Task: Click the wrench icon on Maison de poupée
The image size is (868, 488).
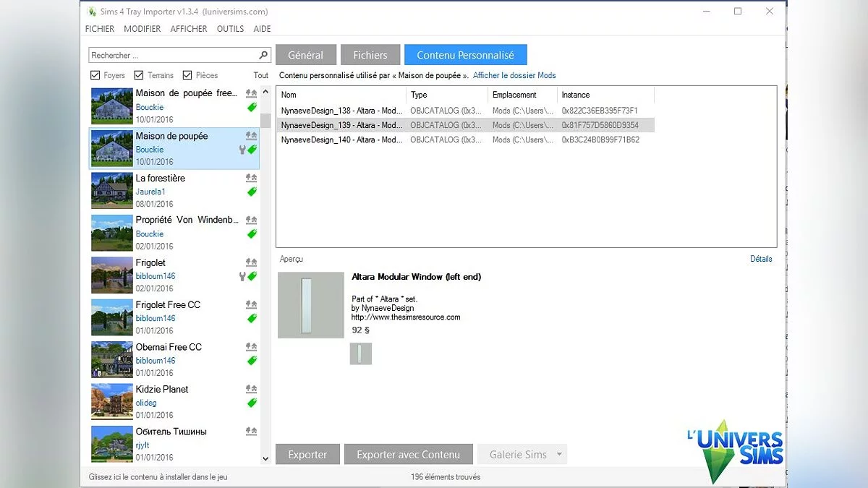Action: [242, 150]
